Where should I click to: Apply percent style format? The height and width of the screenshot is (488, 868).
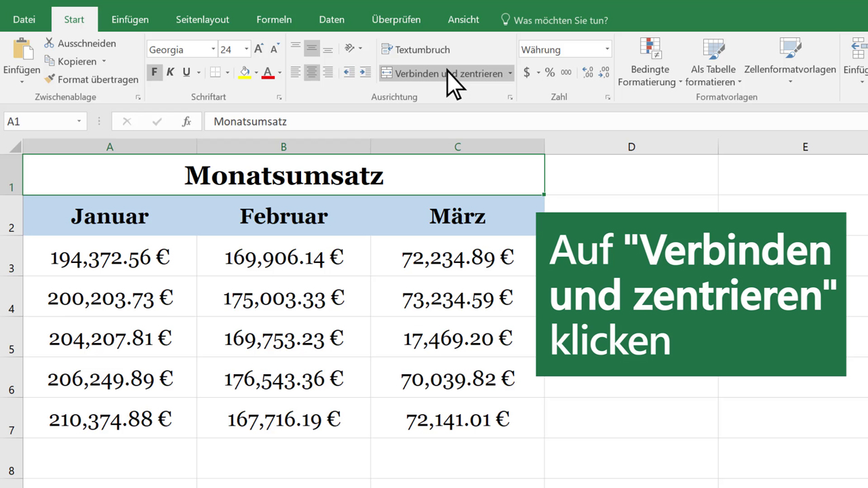click(x=550, y=72)
